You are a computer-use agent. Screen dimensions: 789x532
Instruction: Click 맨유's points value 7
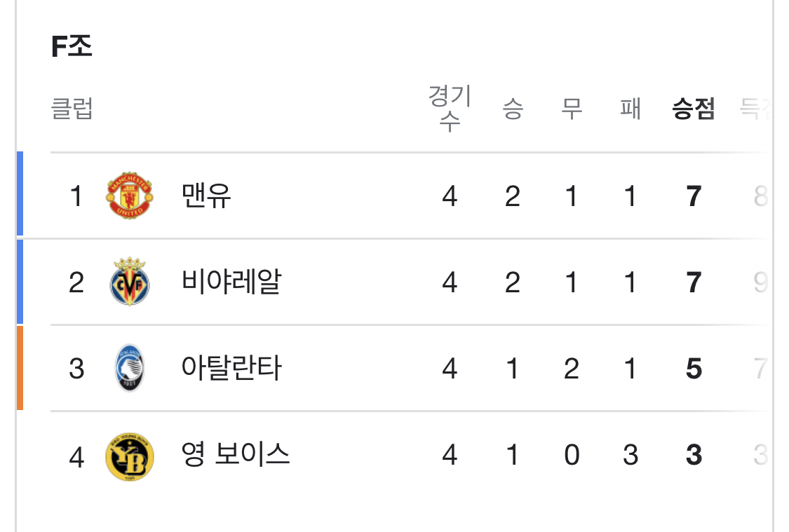[694, 196]
